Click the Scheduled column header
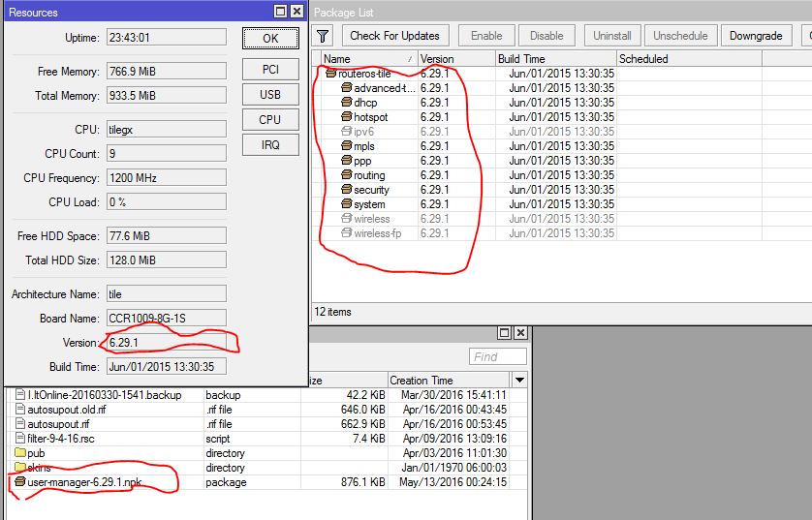The image size is (812, 520). (x=689, y=59)
